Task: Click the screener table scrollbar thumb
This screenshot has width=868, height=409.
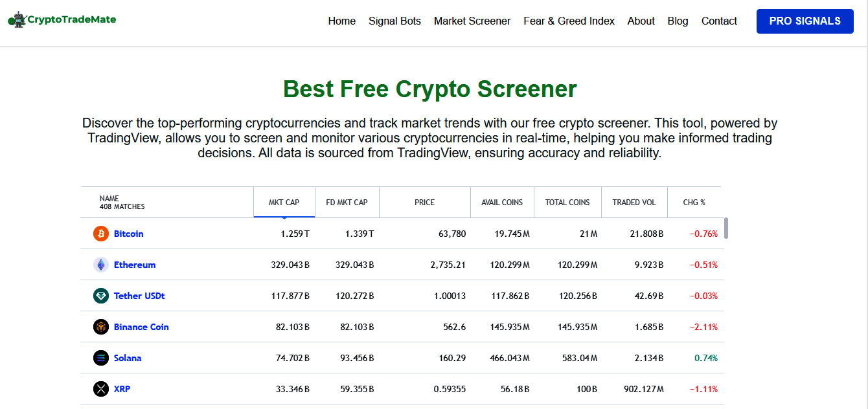Action: tap(726, 228)
